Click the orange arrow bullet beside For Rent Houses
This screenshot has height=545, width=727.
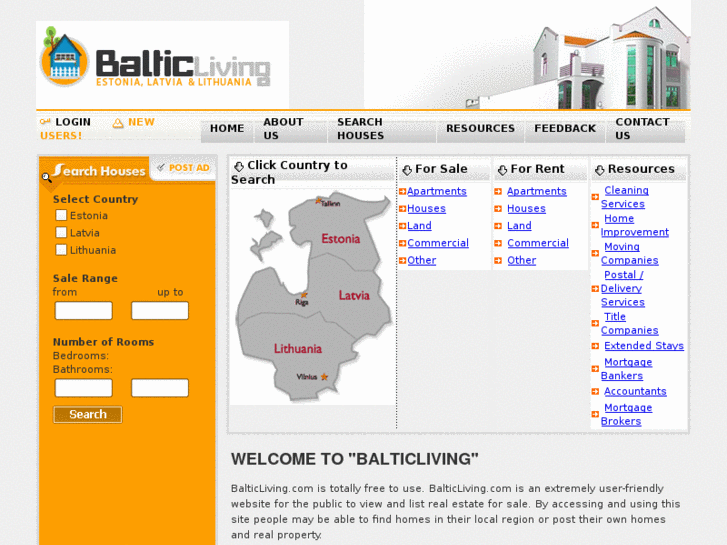[x=498, y=209]
